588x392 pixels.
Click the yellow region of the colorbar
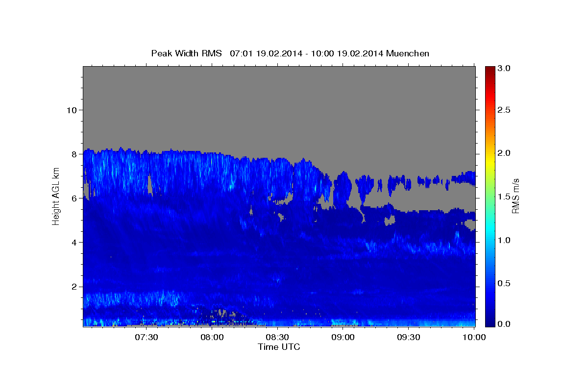click(490, 163)
